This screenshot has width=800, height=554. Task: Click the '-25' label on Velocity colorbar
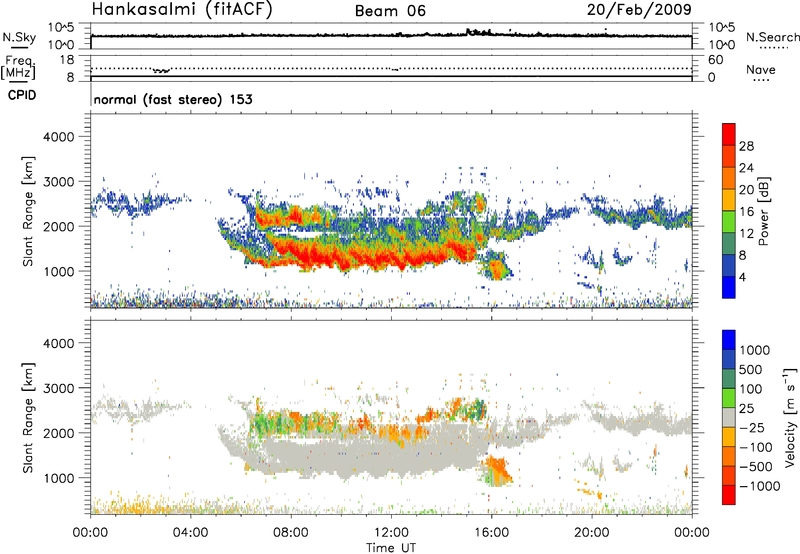click(752, 428)
